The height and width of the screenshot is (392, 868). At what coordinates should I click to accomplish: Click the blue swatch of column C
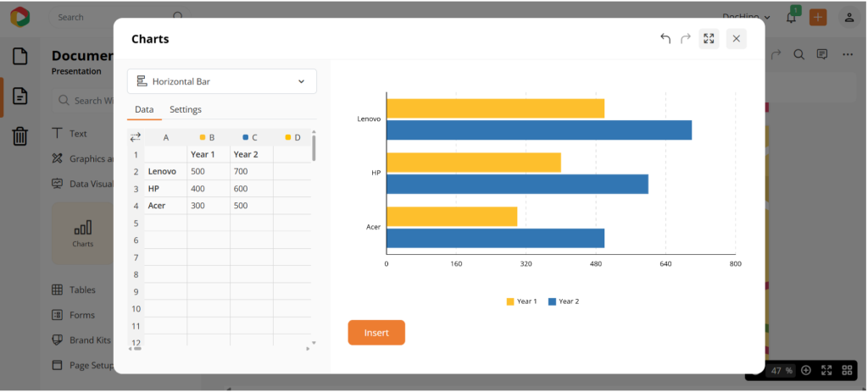pyautogui.click(x=245, y=137)
